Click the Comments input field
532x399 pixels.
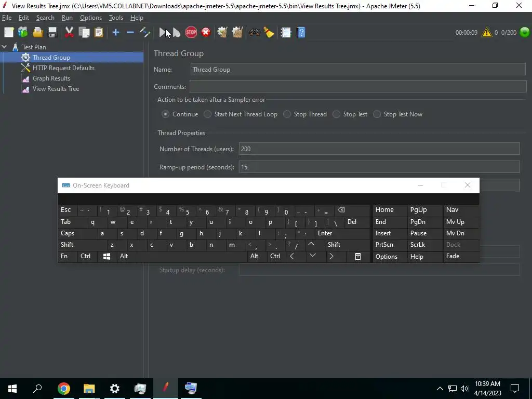[358, 87]
